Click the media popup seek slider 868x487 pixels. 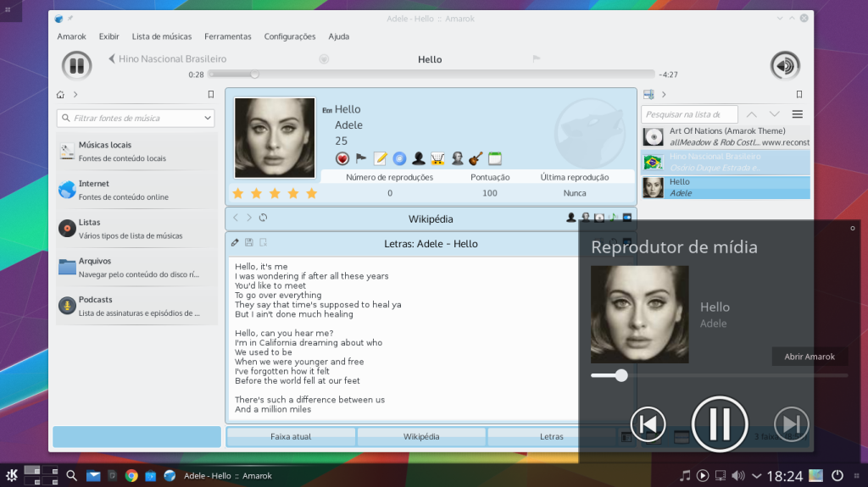pyautogui.click(x=719, y=375)
